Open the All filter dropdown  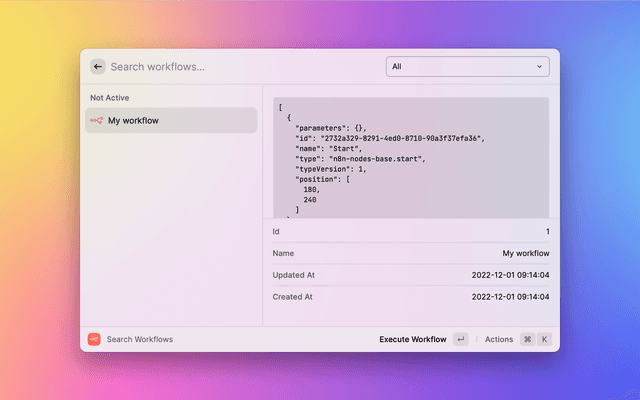[467, 67]
